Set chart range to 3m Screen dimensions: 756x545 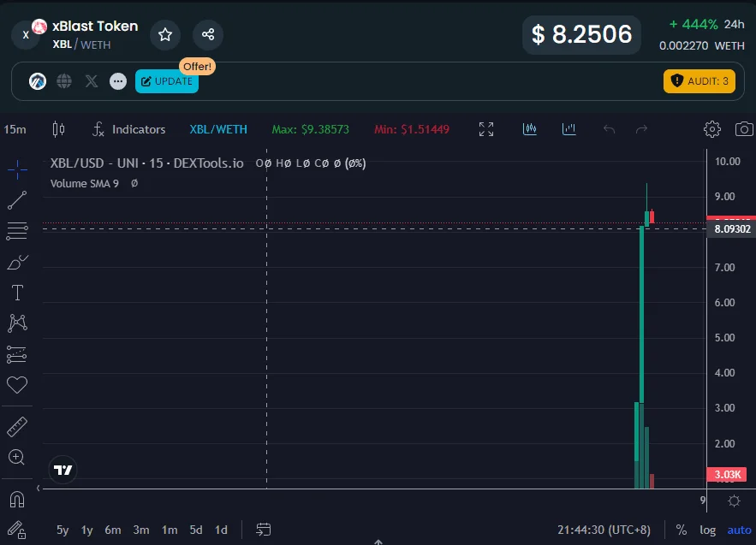(140, 530)
